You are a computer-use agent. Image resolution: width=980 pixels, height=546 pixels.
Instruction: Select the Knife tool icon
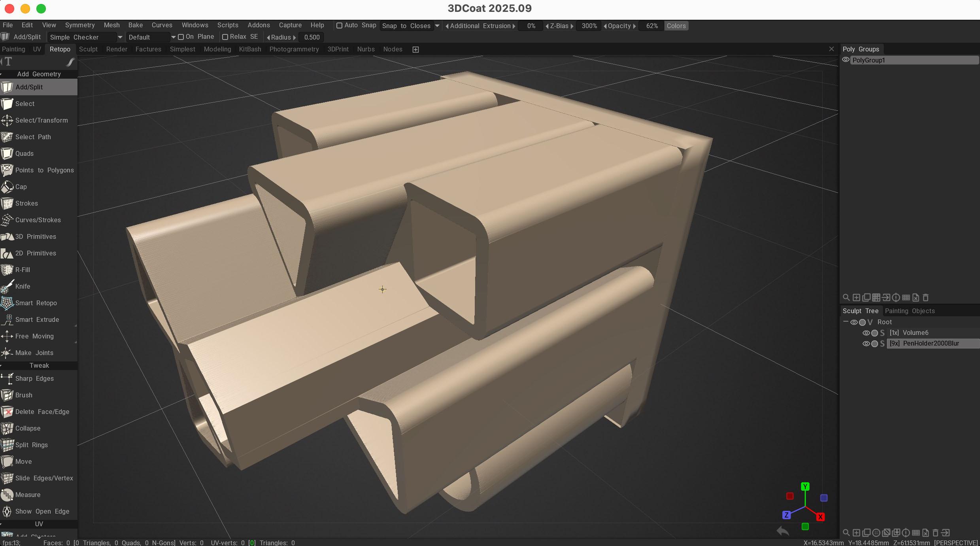pyautogui.click(x=7, y=286)
